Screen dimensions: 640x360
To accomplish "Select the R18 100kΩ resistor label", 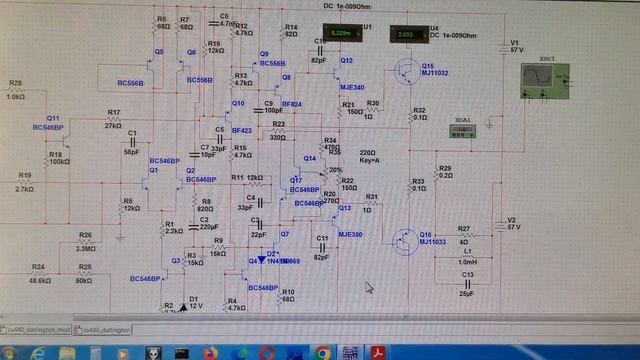I will click(59, 158).
